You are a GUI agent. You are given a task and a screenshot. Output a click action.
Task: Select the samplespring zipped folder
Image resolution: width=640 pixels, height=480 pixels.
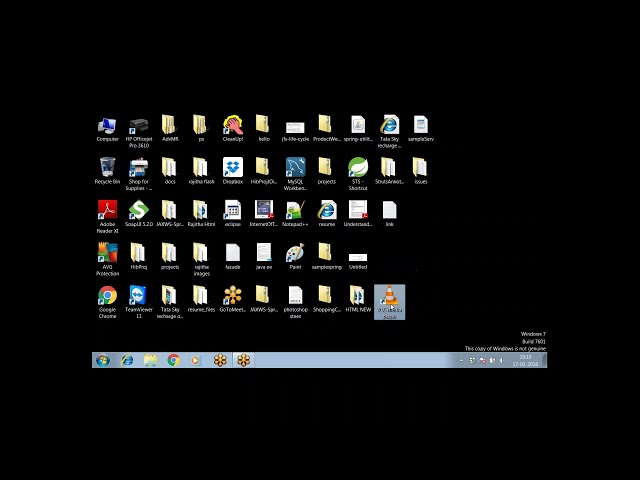(327, 257)
